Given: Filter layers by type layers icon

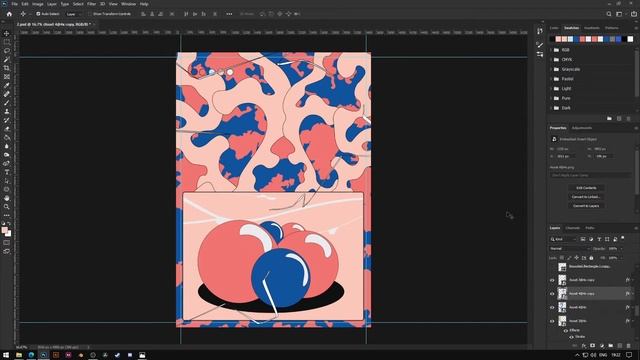Looking at the screenshot, I should pyautogui.click(x=599, y=239).
